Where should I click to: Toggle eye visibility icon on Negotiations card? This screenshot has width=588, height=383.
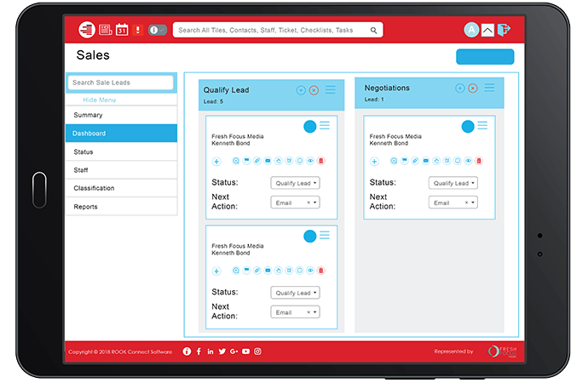(468, 160)
